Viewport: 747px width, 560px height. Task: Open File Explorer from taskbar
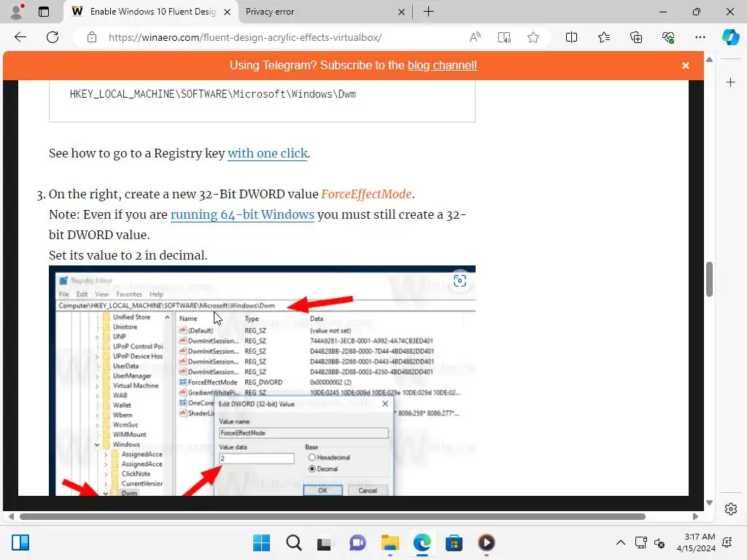point(390,542)
